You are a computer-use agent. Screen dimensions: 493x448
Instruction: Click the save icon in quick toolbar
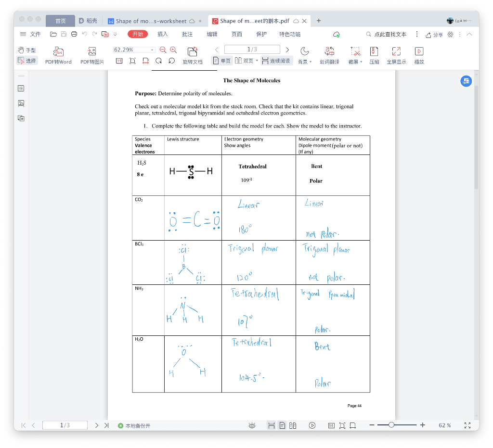pyautogui.click(x=64, y=34)
